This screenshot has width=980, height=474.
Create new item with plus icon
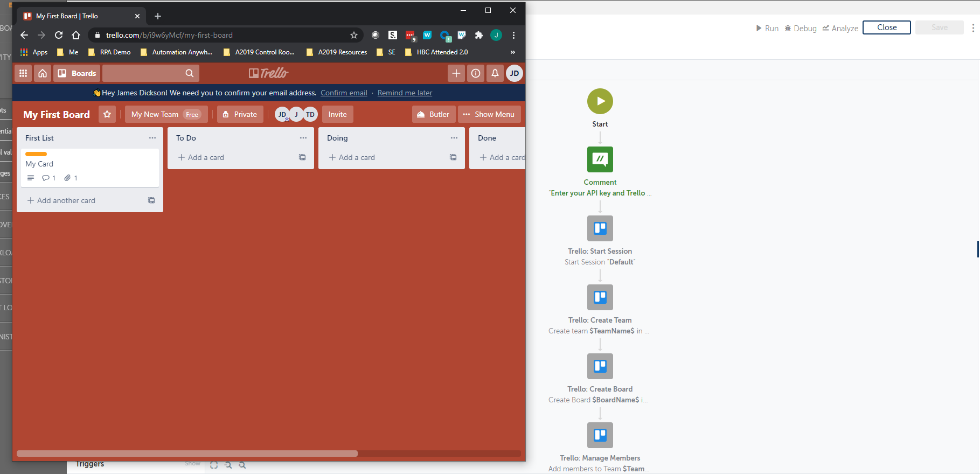[x=456, y=73]
